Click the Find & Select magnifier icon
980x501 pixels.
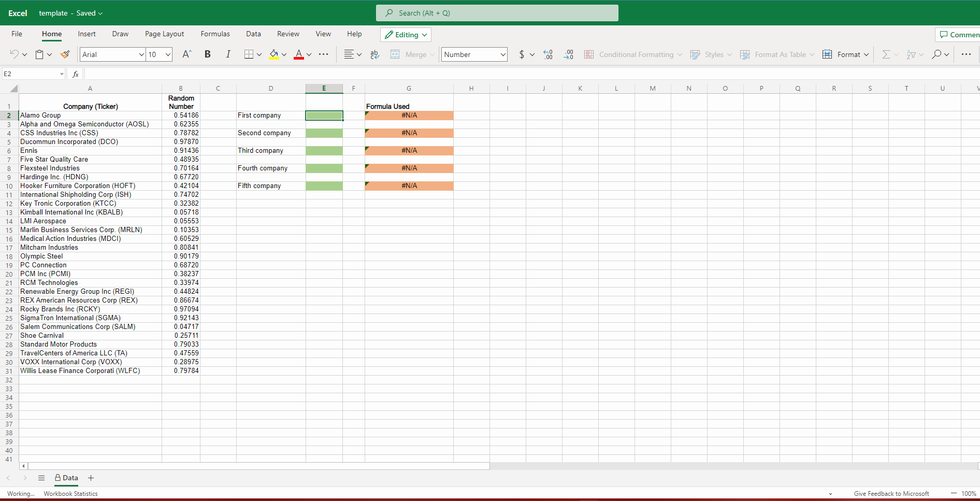pyautogui.click(x=936, y=54)
